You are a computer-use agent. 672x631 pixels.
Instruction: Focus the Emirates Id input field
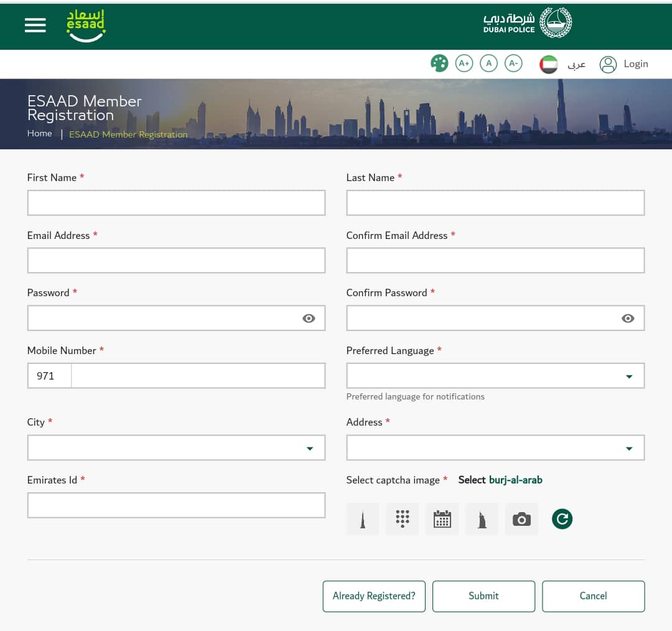pyautogui.click(x=176, y=505)
